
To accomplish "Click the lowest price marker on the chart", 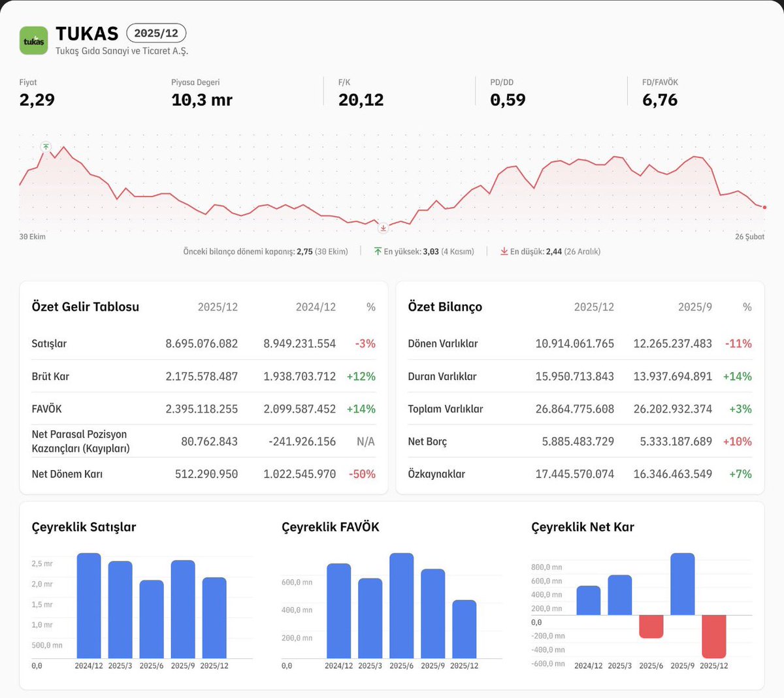I will pyautogui.click(x=384, y=228).
